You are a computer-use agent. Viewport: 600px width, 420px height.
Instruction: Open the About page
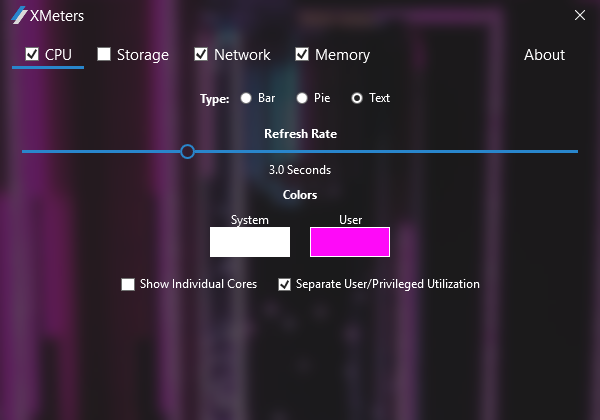coord(544,55)
